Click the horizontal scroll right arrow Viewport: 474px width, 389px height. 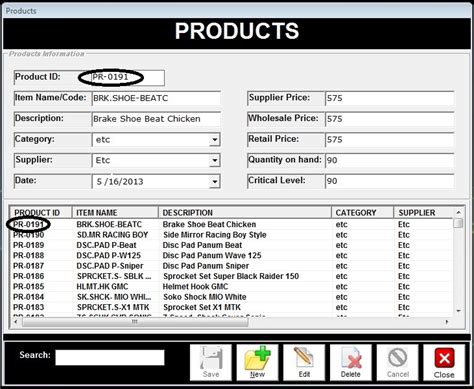pos(447,322)
